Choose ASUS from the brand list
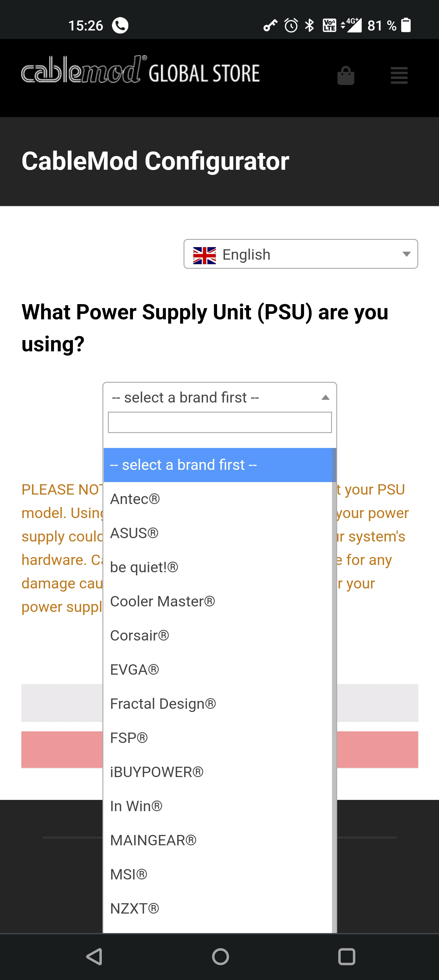 click(134, 533)
